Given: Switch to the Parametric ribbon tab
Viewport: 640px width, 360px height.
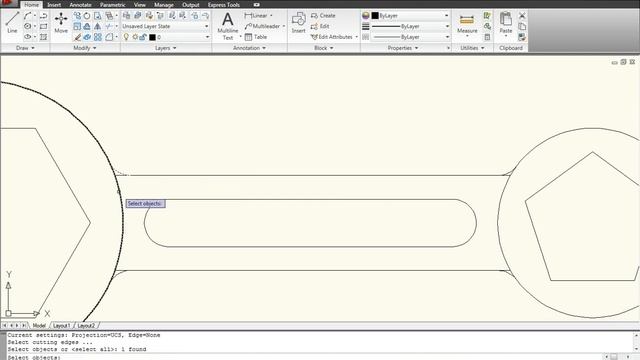Looking at the screenshot, I should [x=113, y=5].
